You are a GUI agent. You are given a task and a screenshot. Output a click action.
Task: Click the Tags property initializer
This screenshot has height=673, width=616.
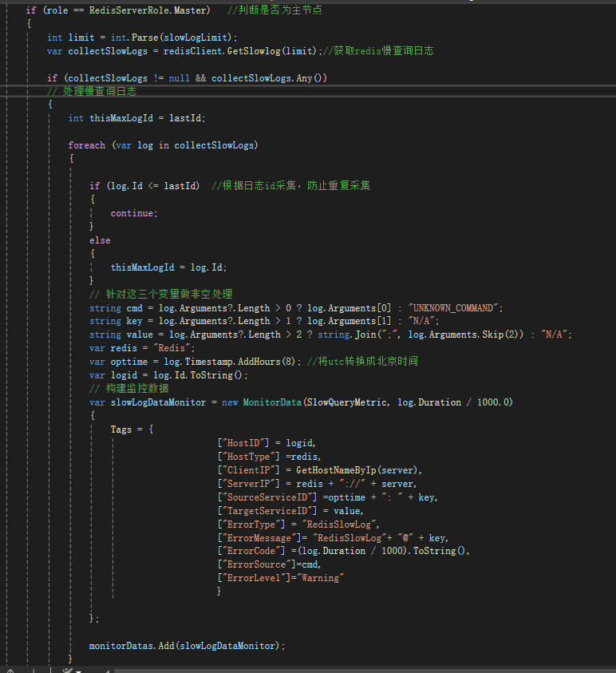click(121, 430)
